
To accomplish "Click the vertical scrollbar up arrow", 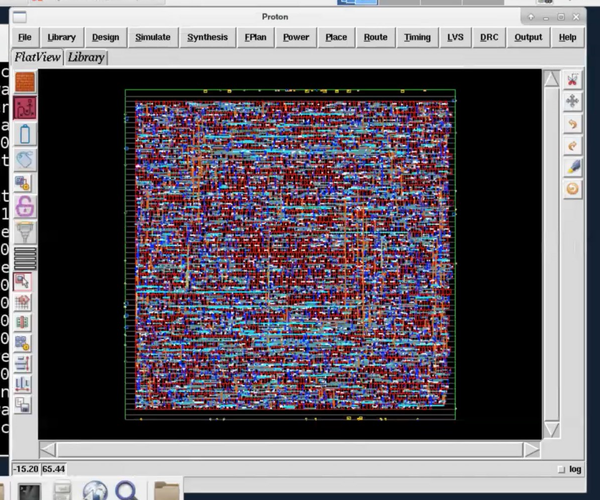I will pos(551,79).
